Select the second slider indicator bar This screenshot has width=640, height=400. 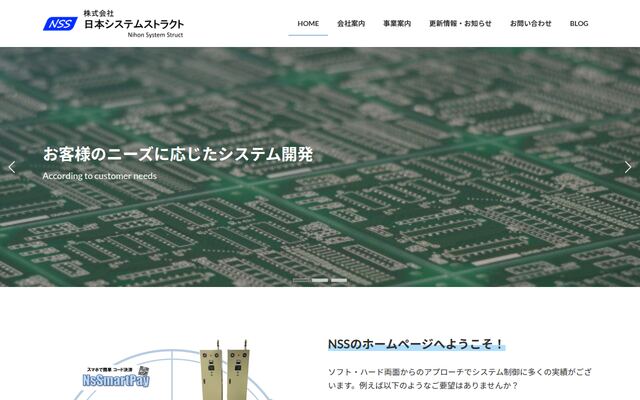(x=320, y=280)
